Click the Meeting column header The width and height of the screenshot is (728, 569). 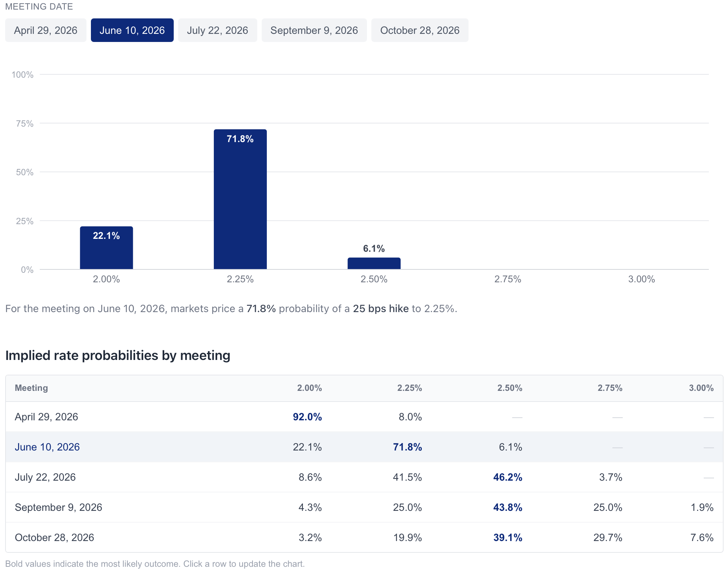31,388
